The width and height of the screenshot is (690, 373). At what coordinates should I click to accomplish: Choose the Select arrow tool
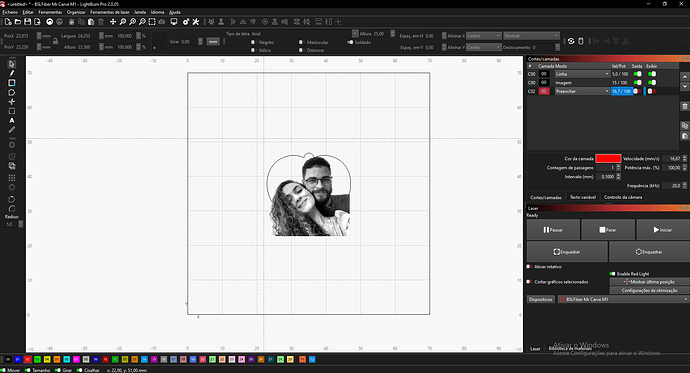[11, 64]
